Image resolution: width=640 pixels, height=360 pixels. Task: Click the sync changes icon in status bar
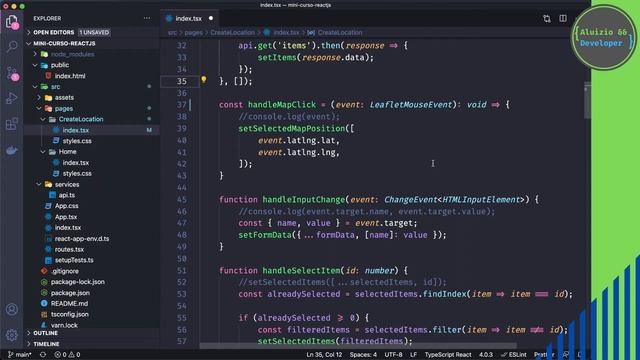(43, 355)
